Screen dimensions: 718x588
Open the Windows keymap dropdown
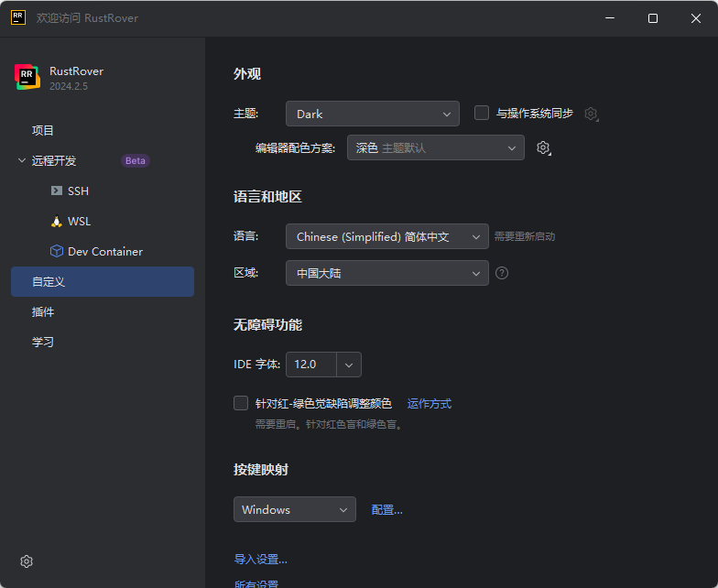point(295,509)
